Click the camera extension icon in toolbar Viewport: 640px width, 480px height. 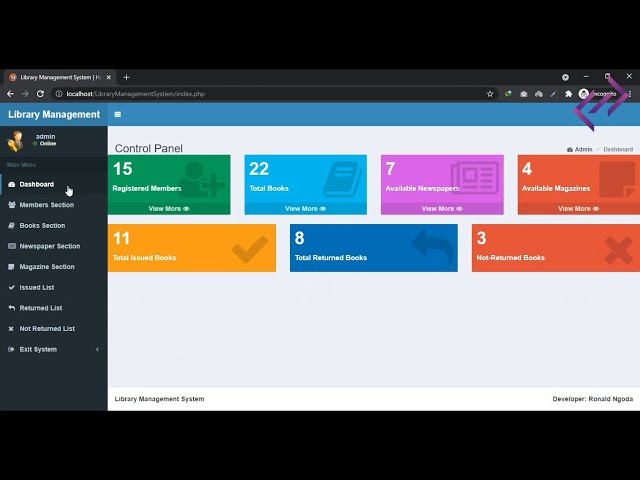(x=524, y=94)
